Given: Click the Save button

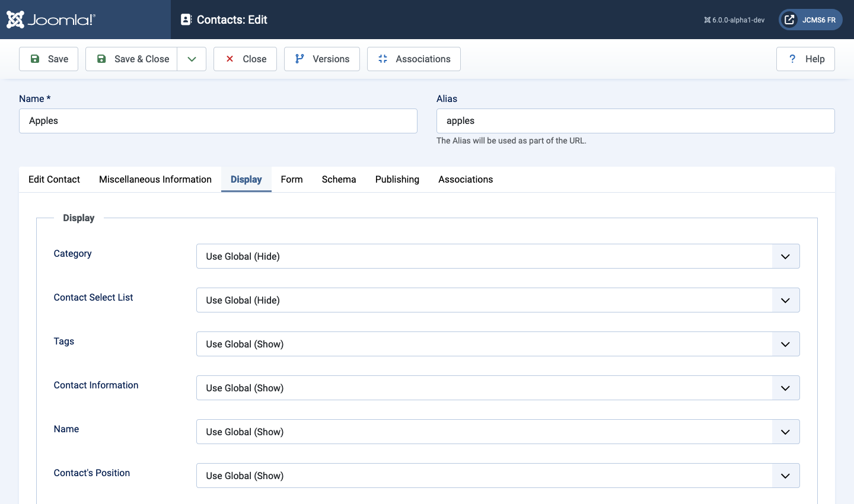Looking at the screenshot, I should (x=49, y=59).
